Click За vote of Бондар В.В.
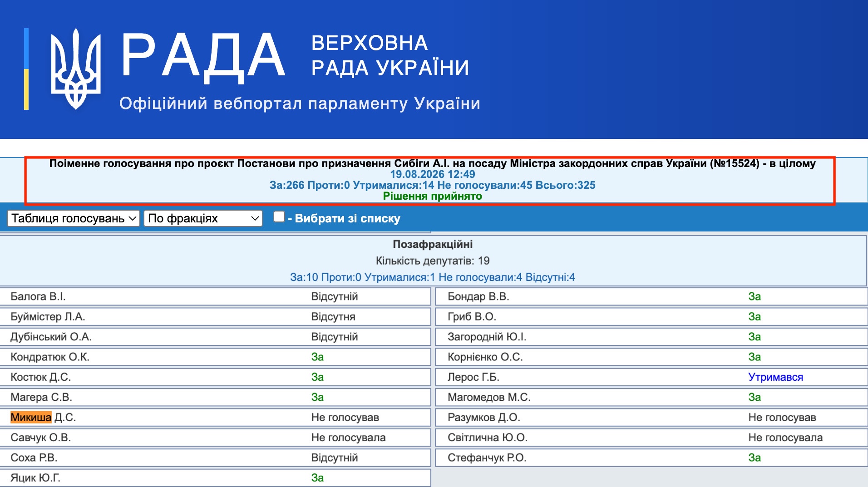The width and height of the screenshot is (868, 487). [x=755, y=296]
